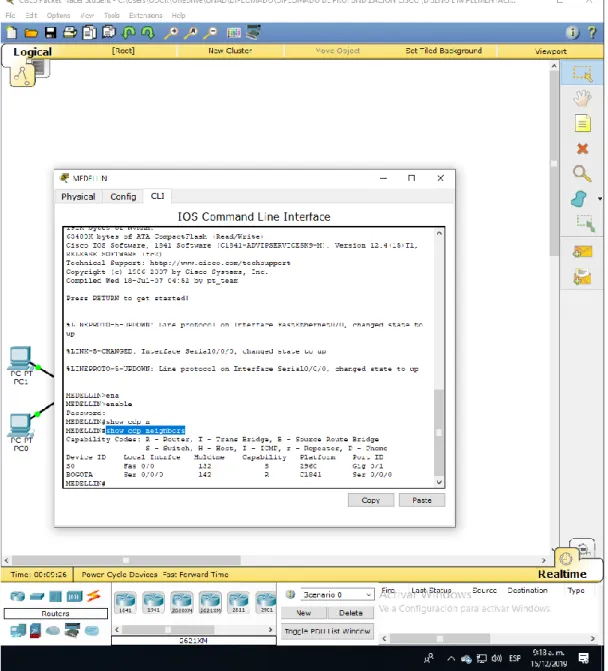Select the WAN Emulation cloud icon
The width and height of the screenshot is (608, 671).
coord(53,630)
